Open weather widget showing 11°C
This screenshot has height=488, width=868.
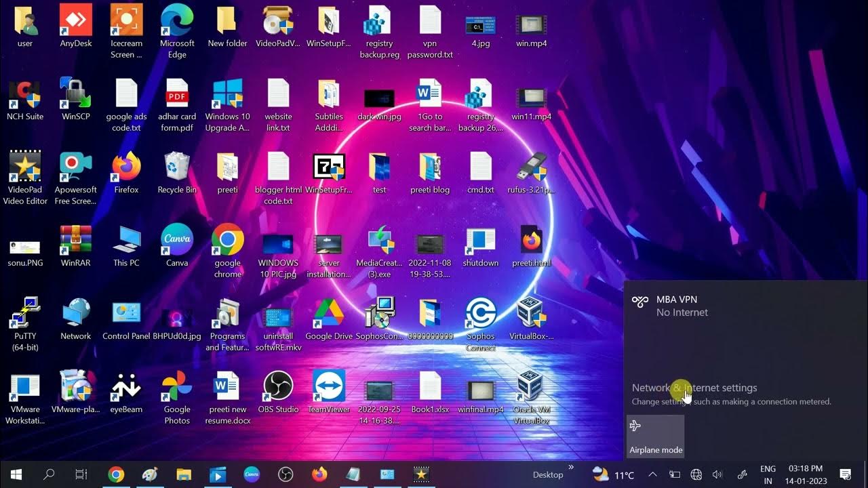click(x=613, y=474)
